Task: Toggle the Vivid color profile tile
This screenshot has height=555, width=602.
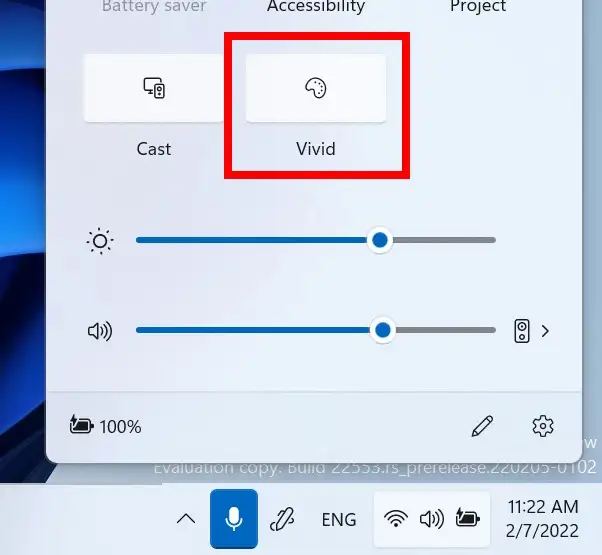Action: pyautogui.click(x=316, y=89)
